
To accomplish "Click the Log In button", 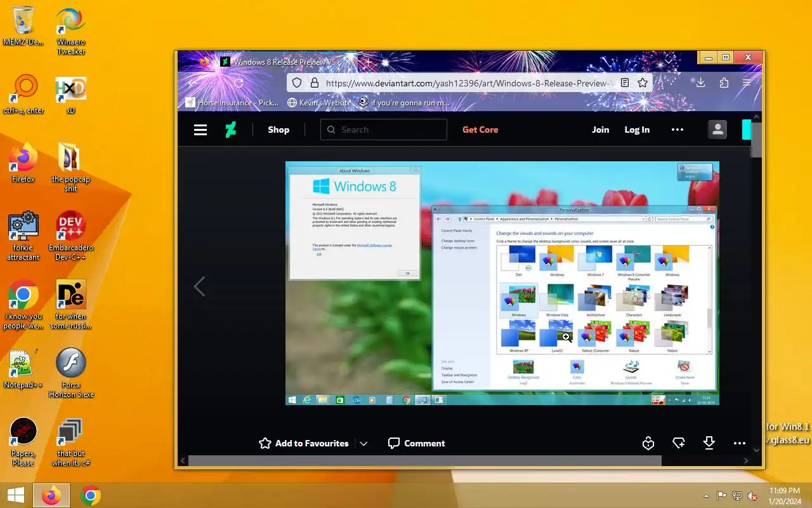I will point(637,130).
